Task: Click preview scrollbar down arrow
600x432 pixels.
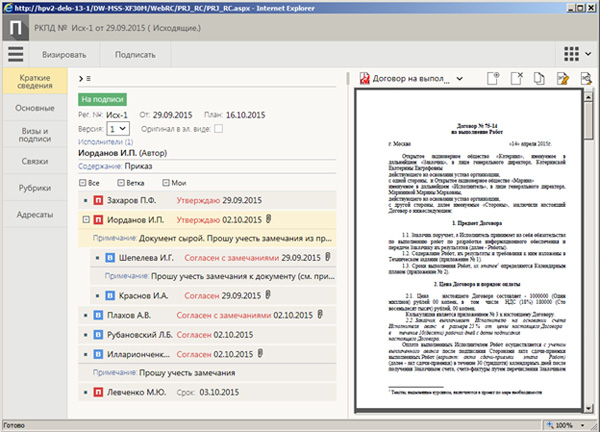Action: coord(589,408)
